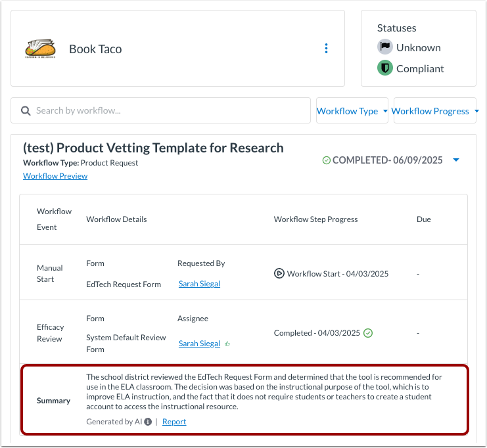
Task: Open the Workflow Type dropdown
Action: coord(352,111)
